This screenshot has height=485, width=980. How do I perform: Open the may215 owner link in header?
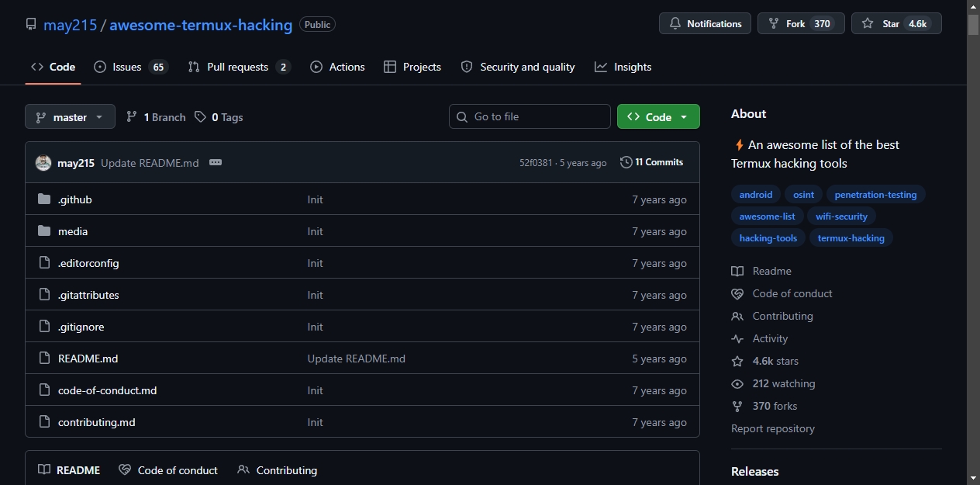(x=70, y=25)
